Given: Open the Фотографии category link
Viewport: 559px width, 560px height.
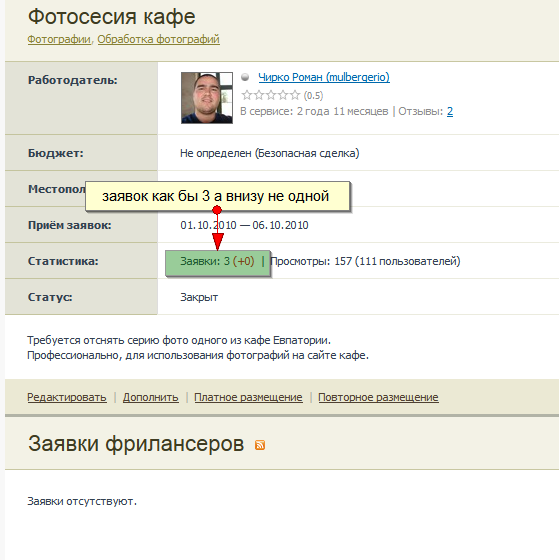Looking at the screenshot, I should click(59, 39).
